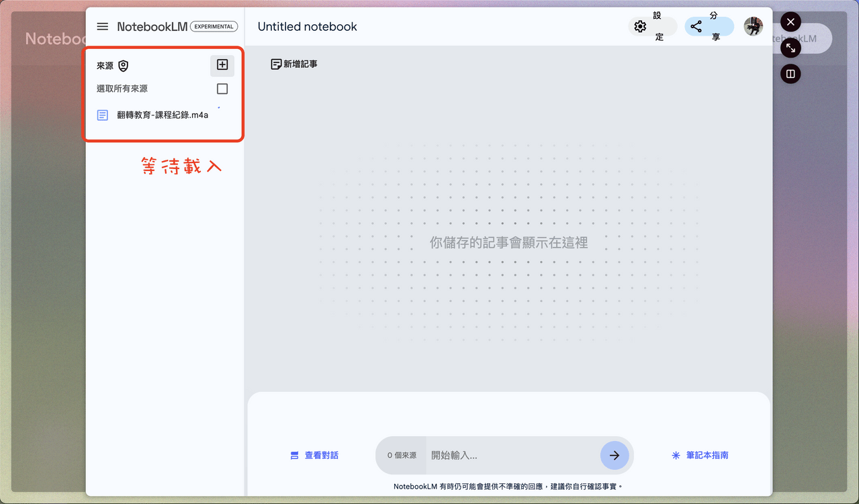Close the image overlay with X

pos(790,22)
